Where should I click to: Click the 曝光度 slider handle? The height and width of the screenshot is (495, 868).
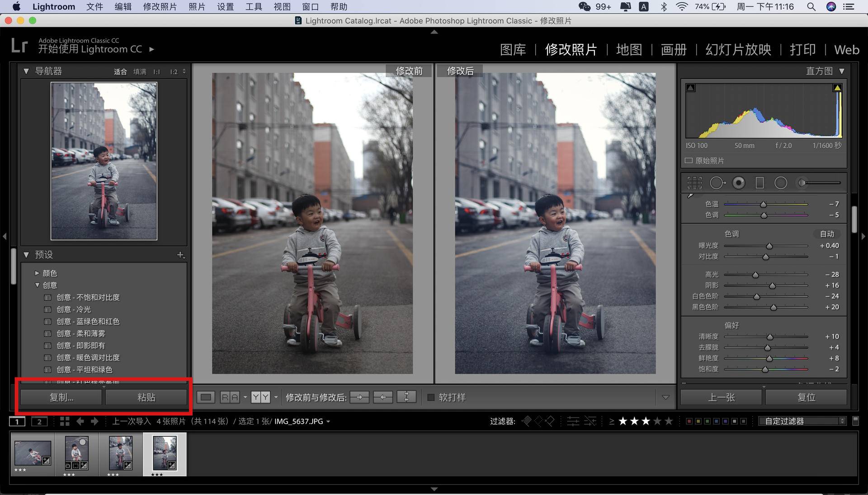click(769, 246)
